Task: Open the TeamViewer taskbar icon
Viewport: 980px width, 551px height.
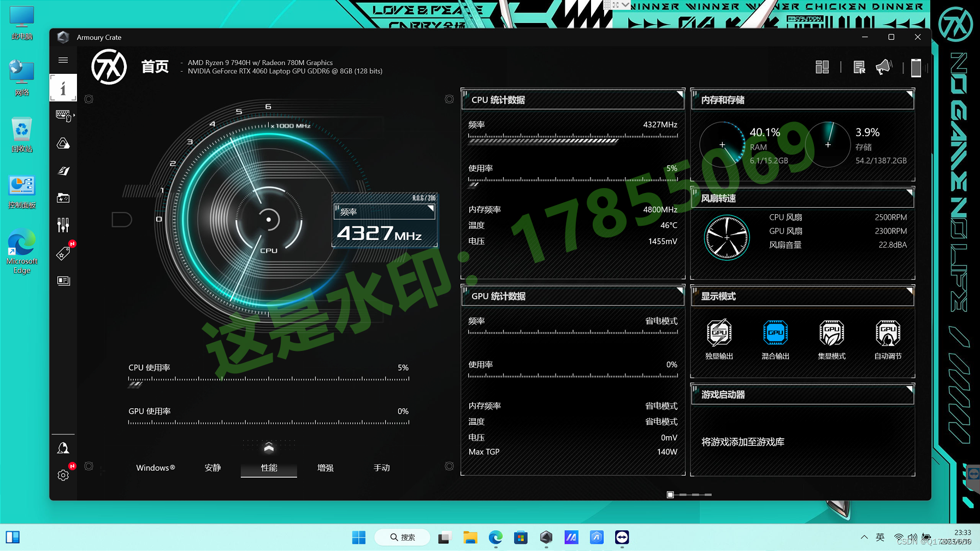Action: click(622, 537)
